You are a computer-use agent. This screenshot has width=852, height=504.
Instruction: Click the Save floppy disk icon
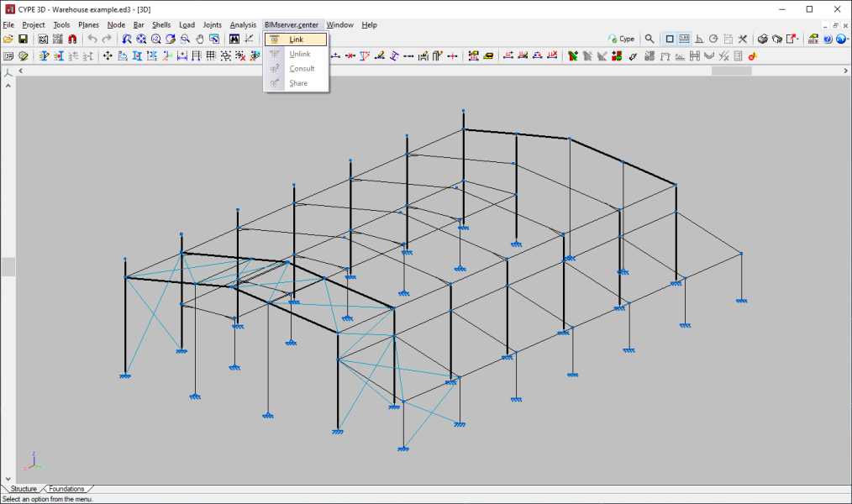(x=23, y=39)
